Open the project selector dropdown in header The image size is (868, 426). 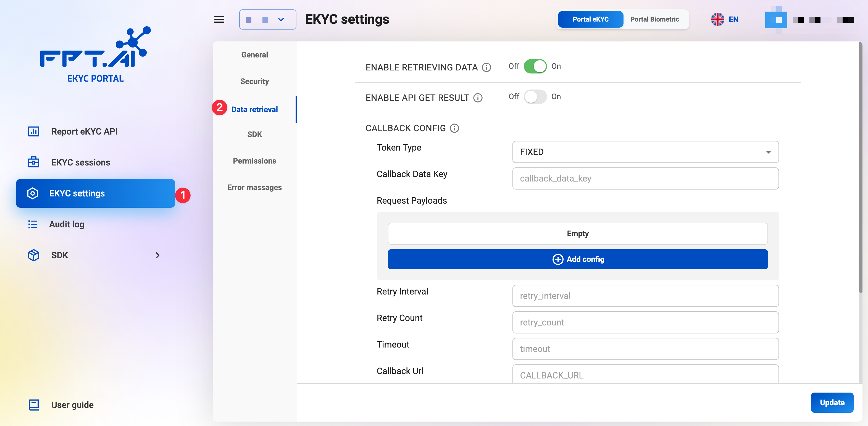tap(267, 20)
